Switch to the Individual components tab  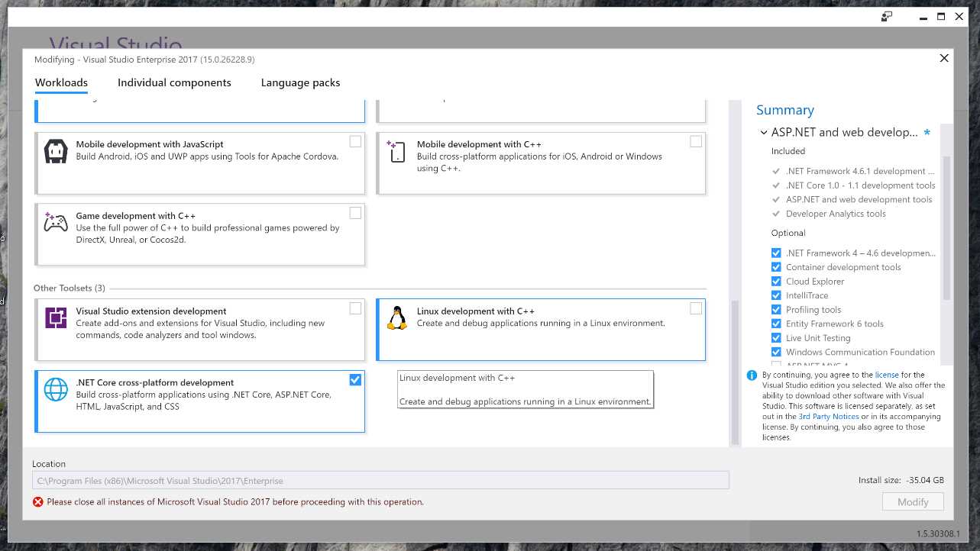click(x=173, y=82)
